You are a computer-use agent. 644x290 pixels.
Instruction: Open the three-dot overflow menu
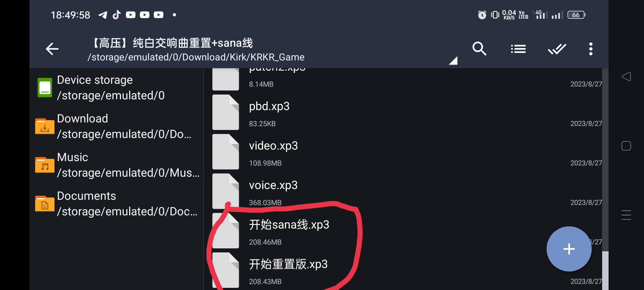(x=591, y=49)
